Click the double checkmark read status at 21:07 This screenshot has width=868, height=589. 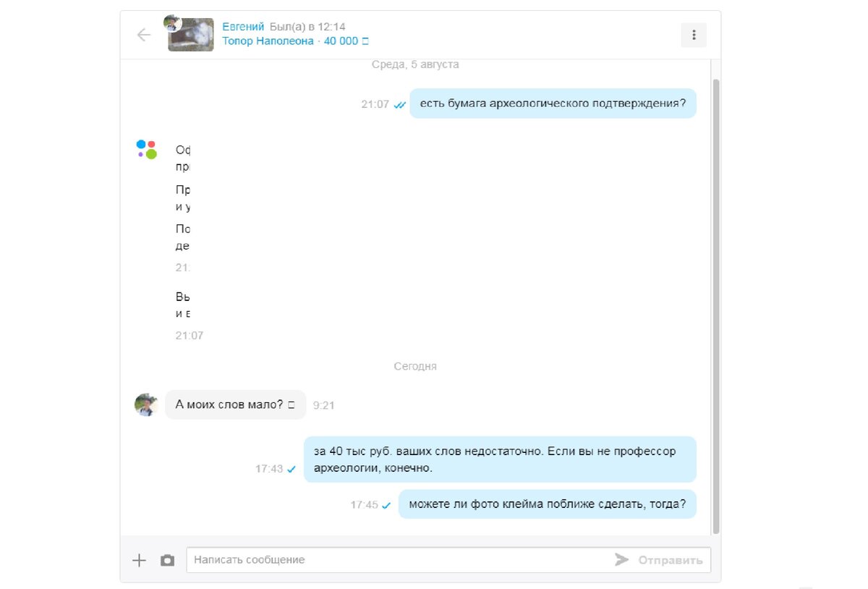coord(400,105)
